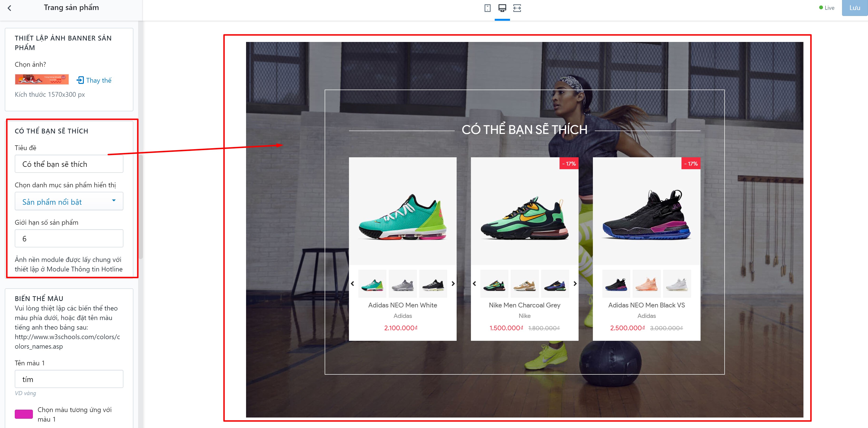Click the Adidas NEO Men Black VS main image
868x428 pixels.
[x=647, y=211]
